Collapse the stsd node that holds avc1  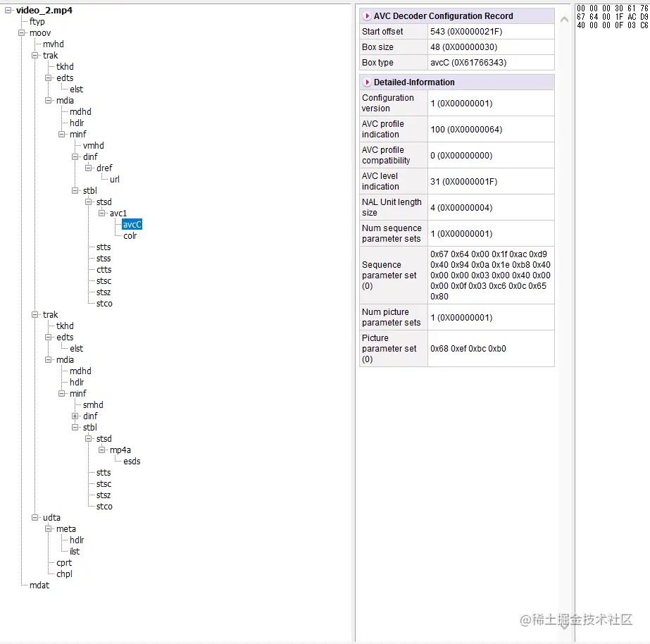(x=88, y=202)
